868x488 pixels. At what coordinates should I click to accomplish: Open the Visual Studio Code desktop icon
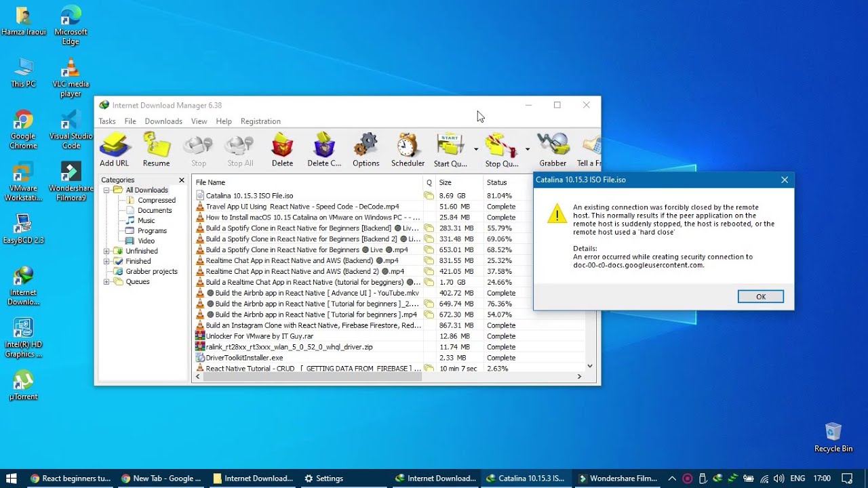pyautogui.click(x=71, y=130)
